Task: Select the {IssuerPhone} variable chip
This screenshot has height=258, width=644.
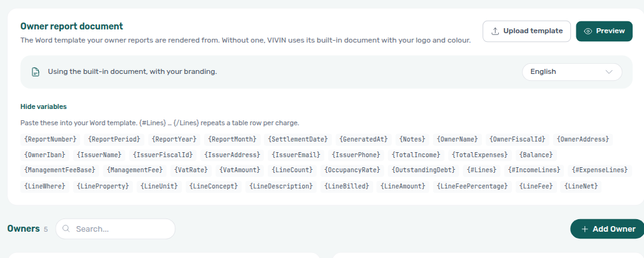Action: point(356,155)
